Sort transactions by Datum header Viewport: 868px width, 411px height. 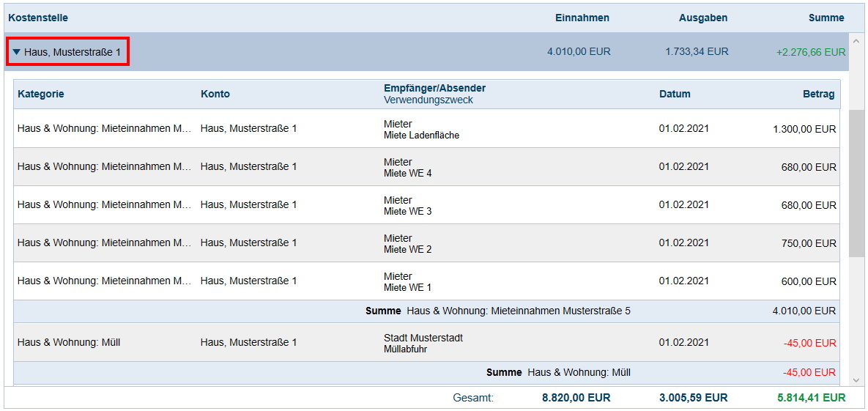pos(674,94)
